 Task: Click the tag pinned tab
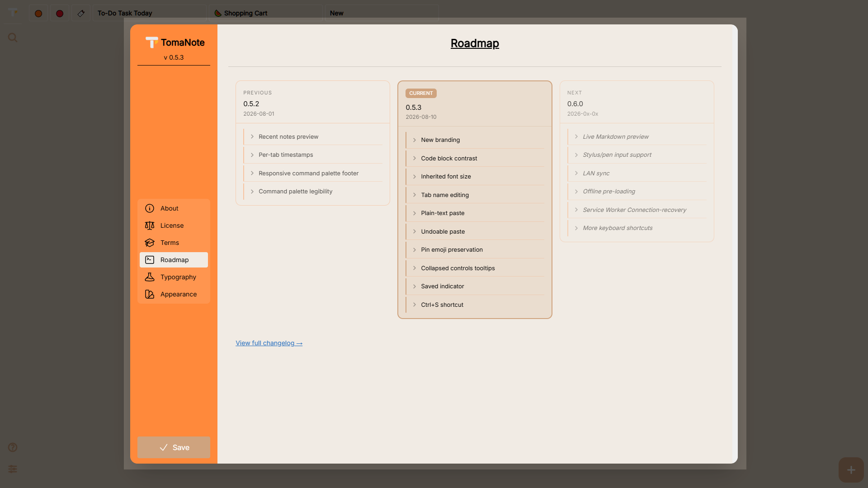pos(81,13)
